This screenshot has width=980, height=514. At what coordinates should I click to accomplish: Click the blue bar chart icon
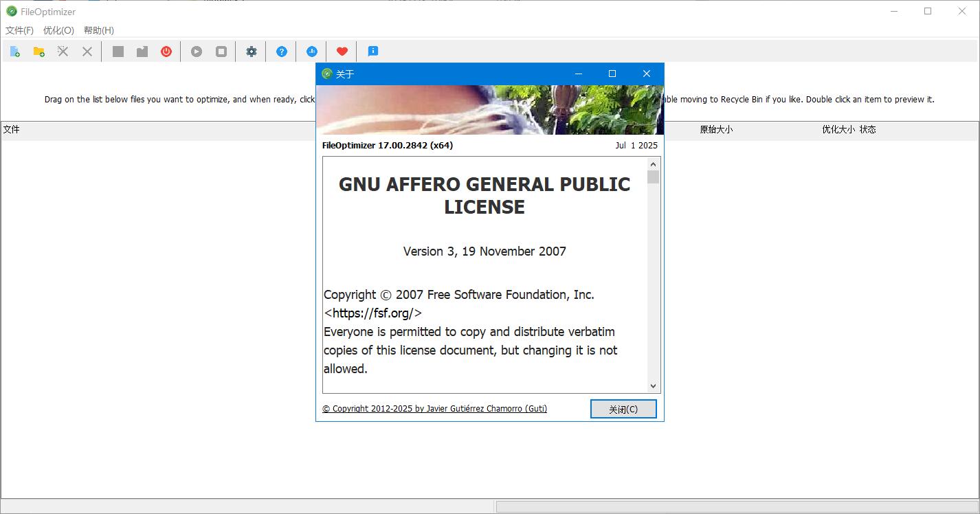(x=312, y=52)
